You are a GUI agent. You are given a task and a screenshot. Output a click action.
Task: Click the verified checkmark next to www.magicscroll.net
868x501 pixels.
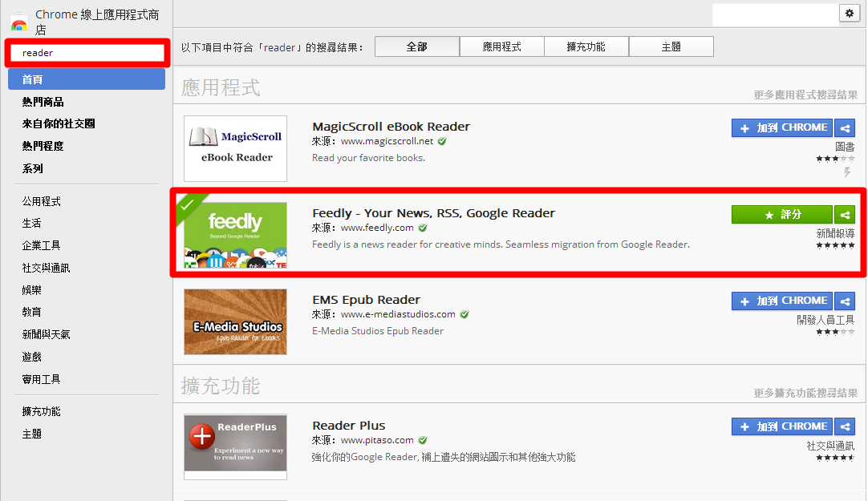click(442, 142)
